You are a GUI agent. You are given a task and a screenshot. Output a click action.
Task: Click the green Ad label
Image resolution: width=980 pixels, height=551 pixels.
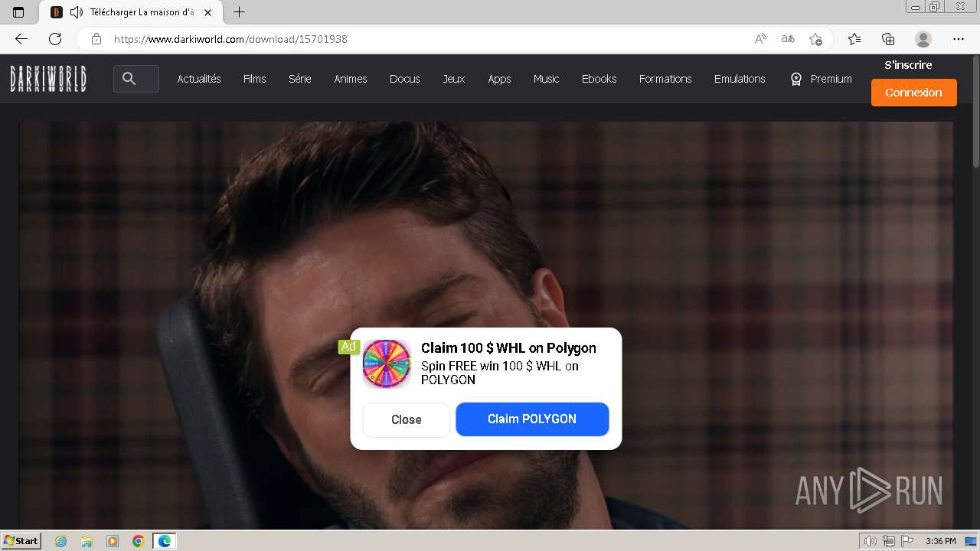pyautogui.click(x=348, y=347)
